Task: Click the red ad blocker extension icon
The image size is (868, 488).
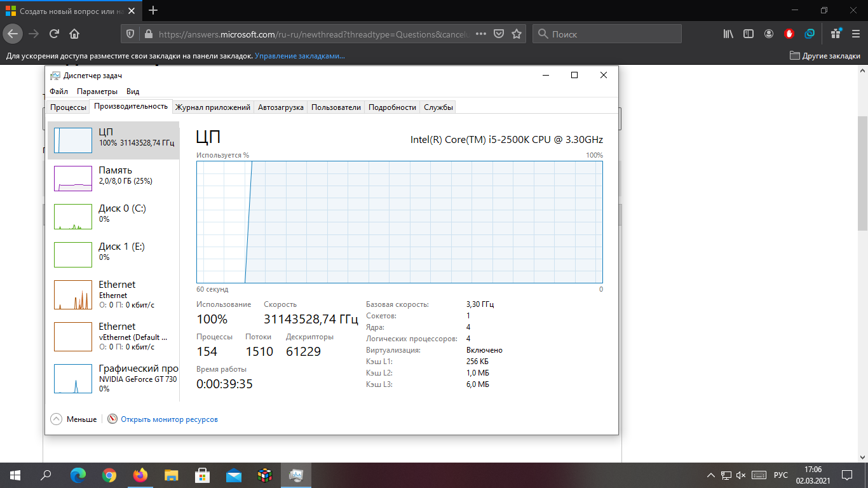Action: point(789,34)
